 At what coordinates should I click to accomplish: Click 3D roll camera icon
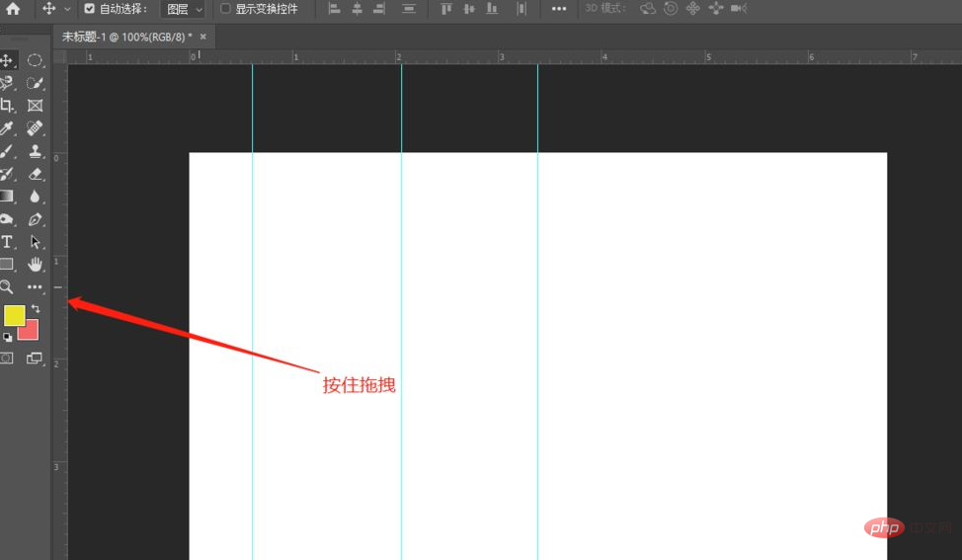(x=671, y=9)
